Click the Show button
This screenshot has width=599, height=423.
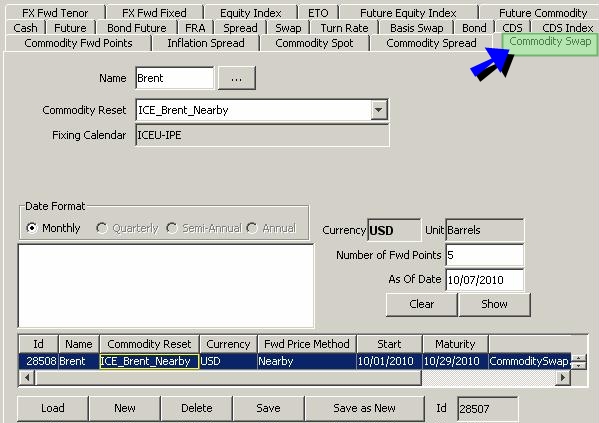[x=494, y=305]
